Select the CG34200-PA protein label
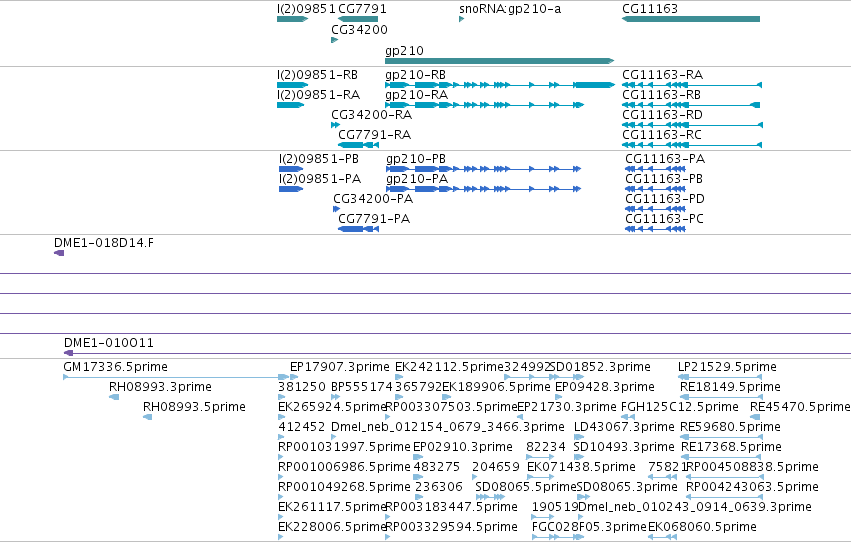This screenshot has width=851, height=542. coord(373,199)
